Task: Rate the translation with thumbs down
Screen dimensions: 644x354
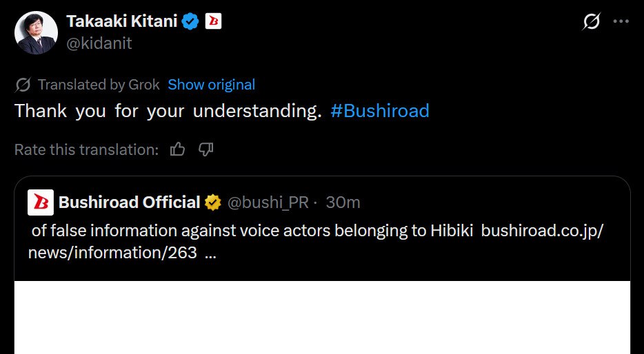Action: 205,149
